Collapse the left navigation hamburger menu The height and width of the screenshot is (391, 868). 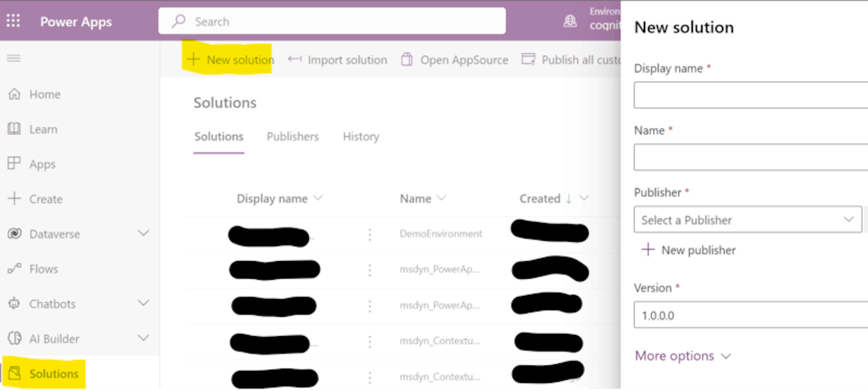coord(14,58)
